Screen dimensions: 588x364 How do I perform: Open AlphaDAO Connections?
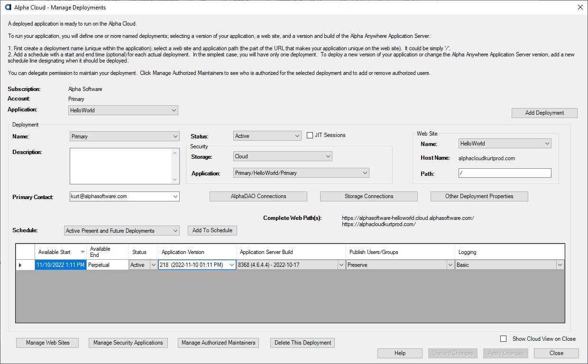[258, 196]
